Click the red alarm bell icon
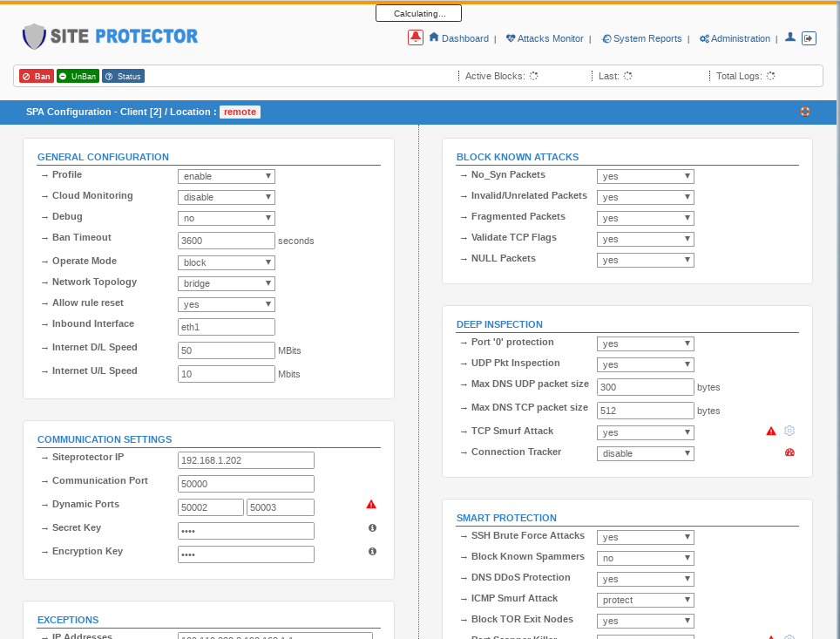This screenshot has width=840, height=639. 415,37
